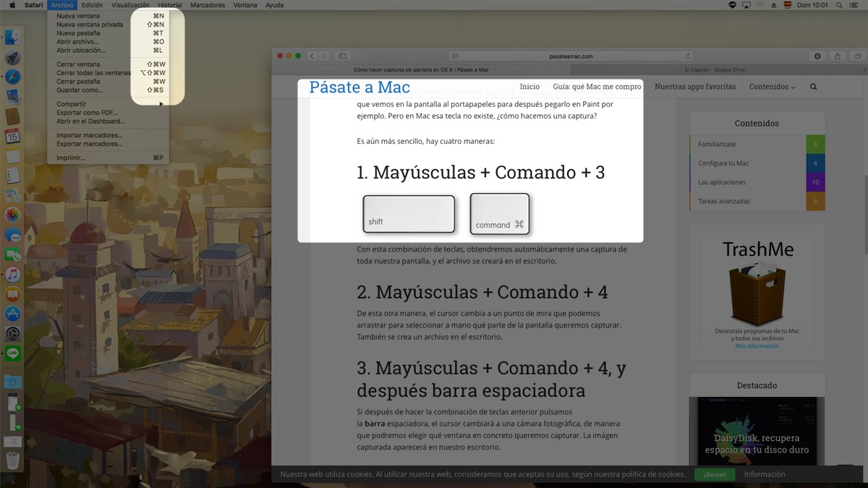Screen dimensions: 868x488
Task: Expand the Contenidos dropdown in site nav
Action: (x=772, y=87)
